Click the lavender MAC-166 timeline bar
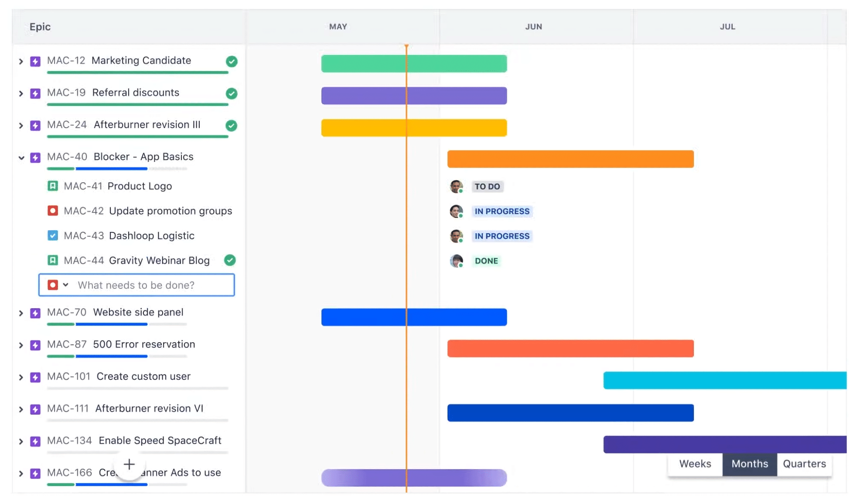This screenshot has height=504, width=860. (414, 478)
